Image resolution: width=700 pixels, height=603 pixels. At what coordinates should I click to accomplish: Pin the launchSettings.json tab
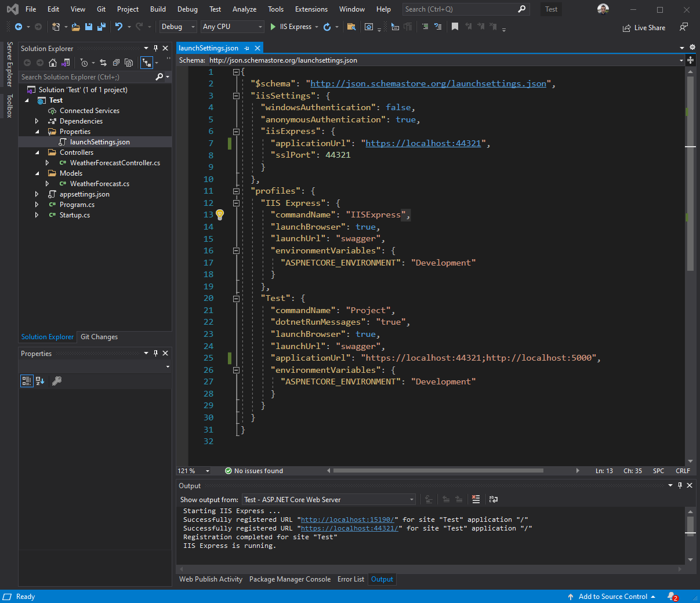coord(247,48)
